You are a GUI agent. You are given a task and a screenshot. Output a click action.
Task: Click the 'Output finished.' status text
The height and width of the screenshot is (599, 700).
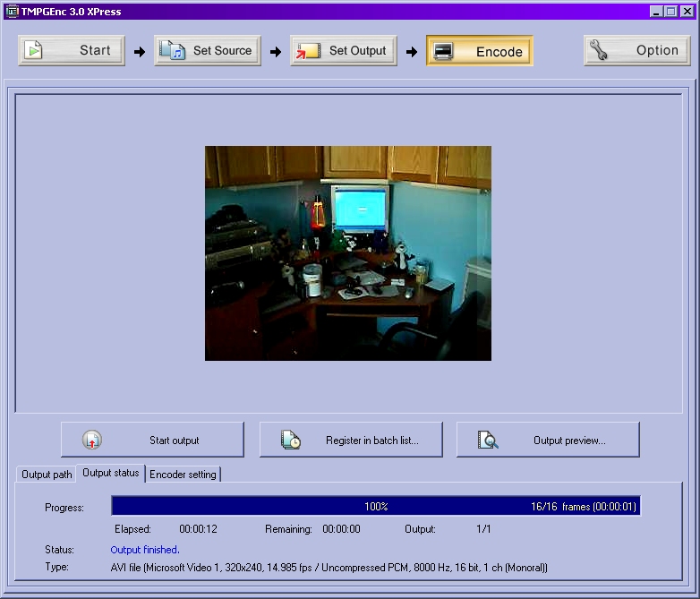(x=145, y=550)
